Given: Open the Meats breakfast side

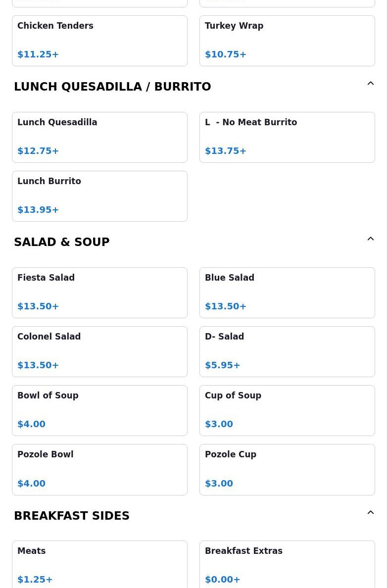Looking at the screenshot, I should coord(99,564).
